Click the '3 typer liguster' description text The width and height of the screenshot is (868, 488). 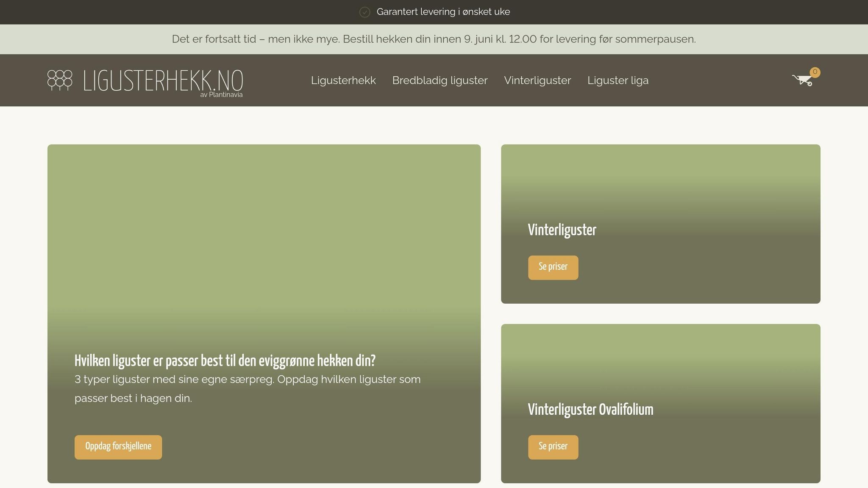[x=248, y=388]
